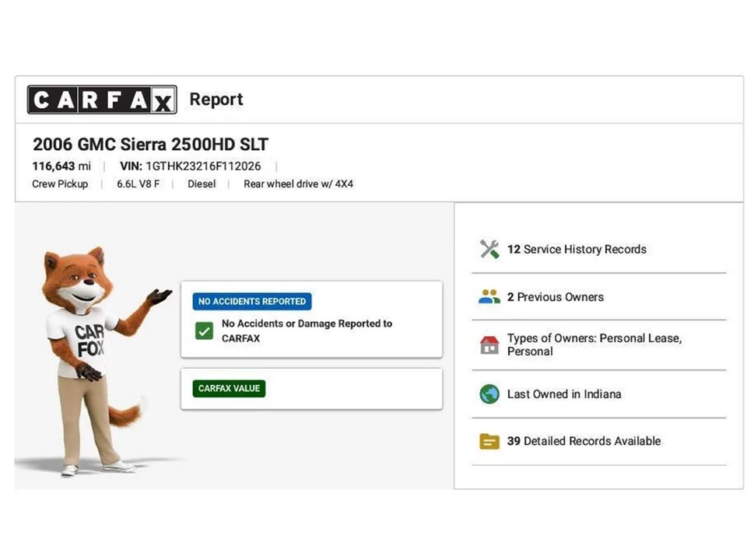Viewport: 747px width, 560px height.
Task: Click the house types-of-owners icon
Action: (x=489, y=345)
